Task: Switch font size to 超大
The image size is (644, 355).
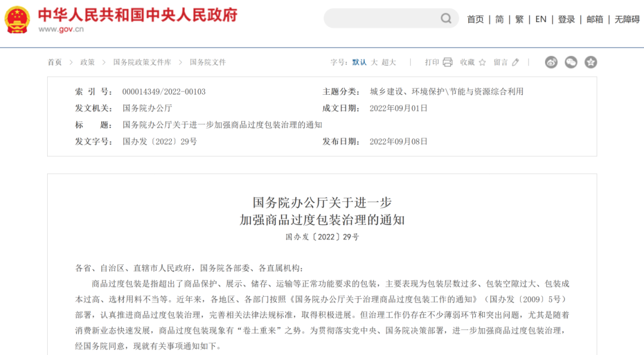Action: pos(388,62)
